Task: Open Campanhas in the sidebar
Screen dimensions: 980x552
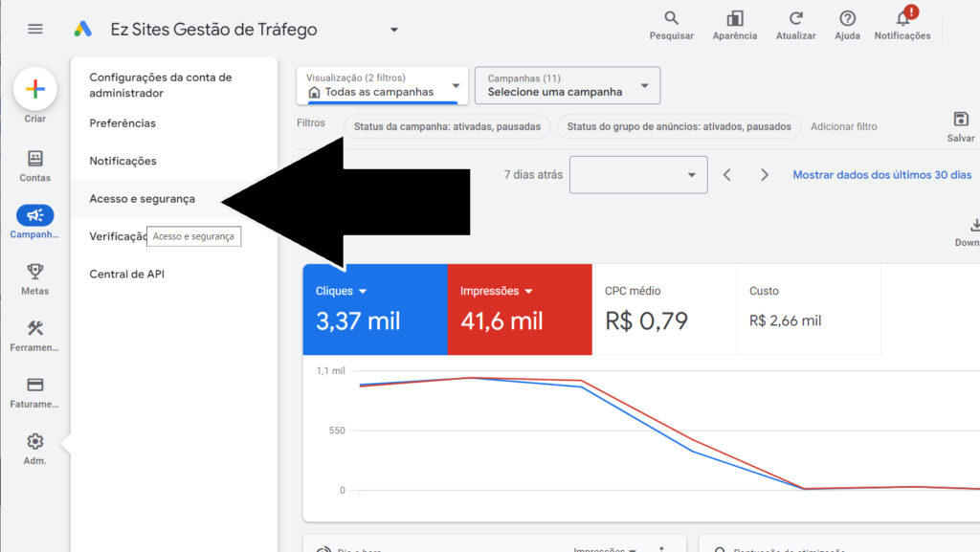Action: pyautogui.click(x=35, y=222)
